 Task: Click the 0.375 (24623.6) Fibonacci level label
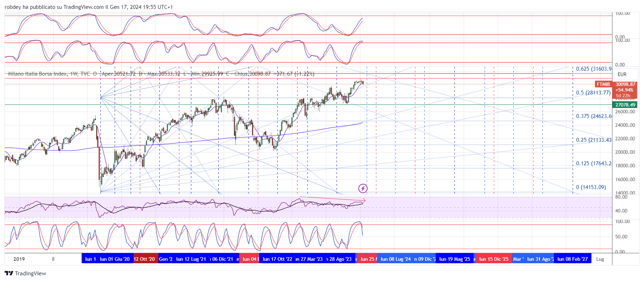594,116
